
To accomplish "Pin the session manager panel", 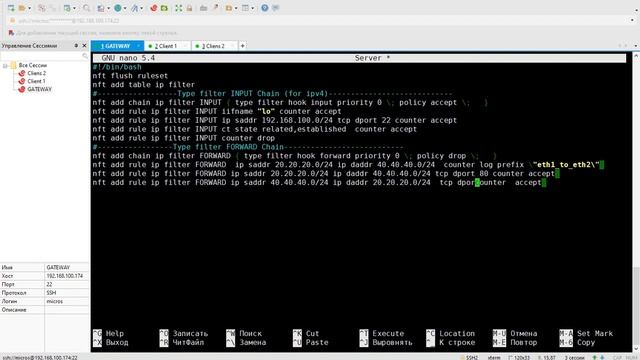I will point(76,46).
